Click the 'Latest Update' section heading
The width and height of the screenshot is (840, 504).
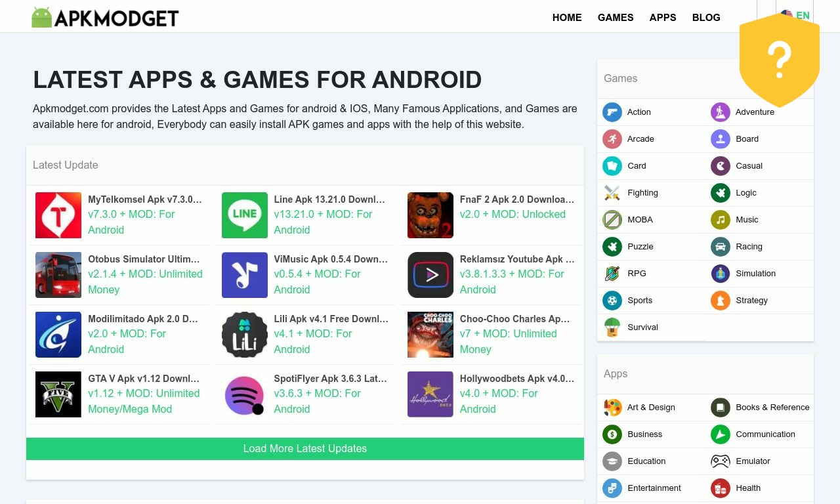point(66,165)
